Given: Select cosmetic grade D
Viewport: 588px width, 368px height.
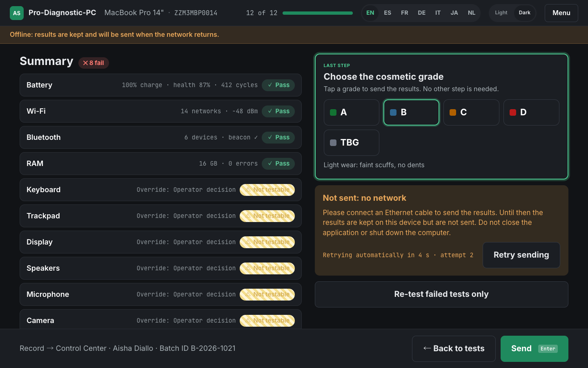Looking at the screenshot, I should pyautogui.click(x=531, y=112).
